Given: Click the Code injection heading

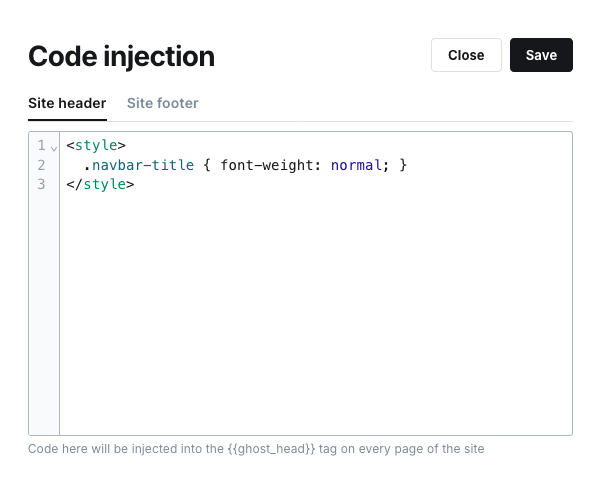Looking at the screenshot, I should (x=121, y=56).
